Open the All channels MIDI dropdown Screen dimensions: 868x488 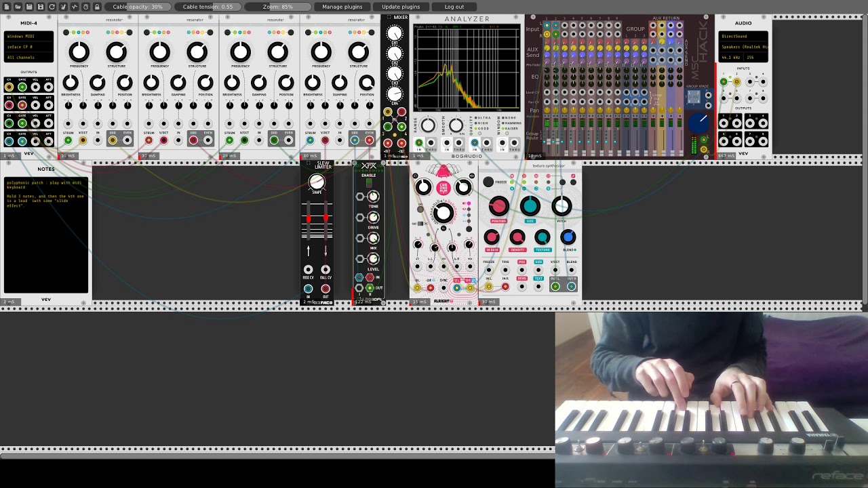coord(29,58)
